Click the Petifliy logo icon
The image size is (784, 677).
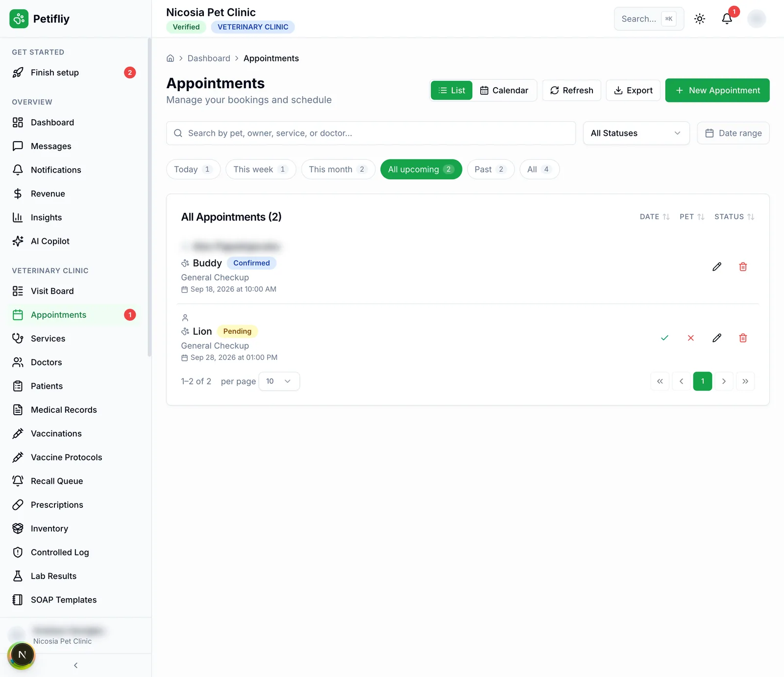pos(19,19)
